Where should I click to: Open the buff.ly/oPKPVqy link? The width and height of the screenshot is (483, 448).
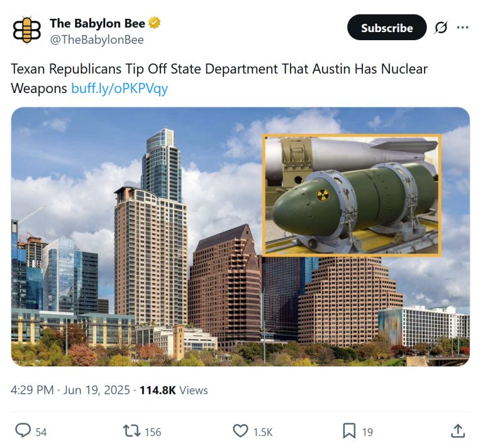click(x=119, y=89)
